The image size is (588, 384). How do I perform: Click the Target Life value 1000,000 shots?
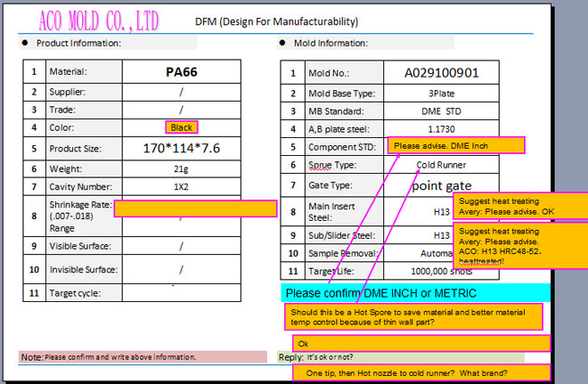(441, 271)
